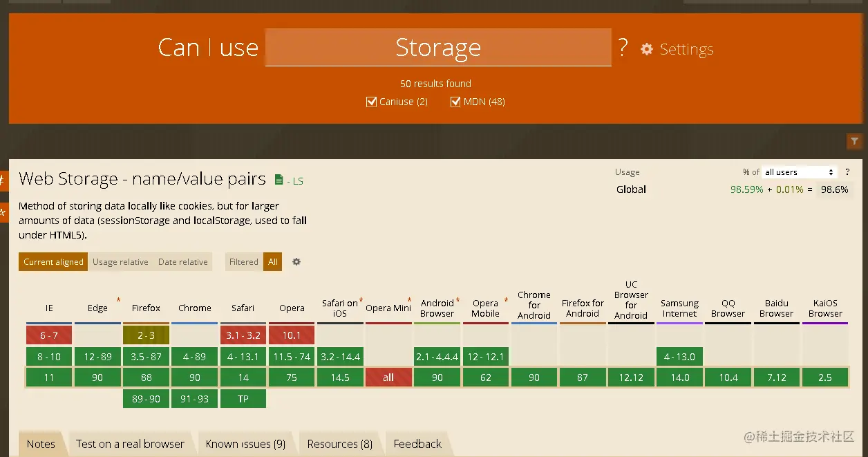Screen dimensions: 868x457
Task: Click the search question mark icon
Action: click(x=623, y=48)
